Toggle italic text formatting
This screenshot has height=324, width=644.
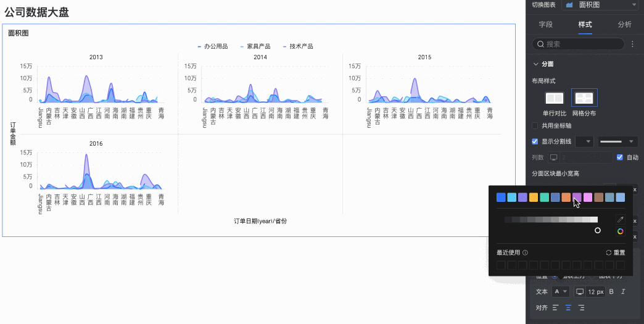pos(622,291)
